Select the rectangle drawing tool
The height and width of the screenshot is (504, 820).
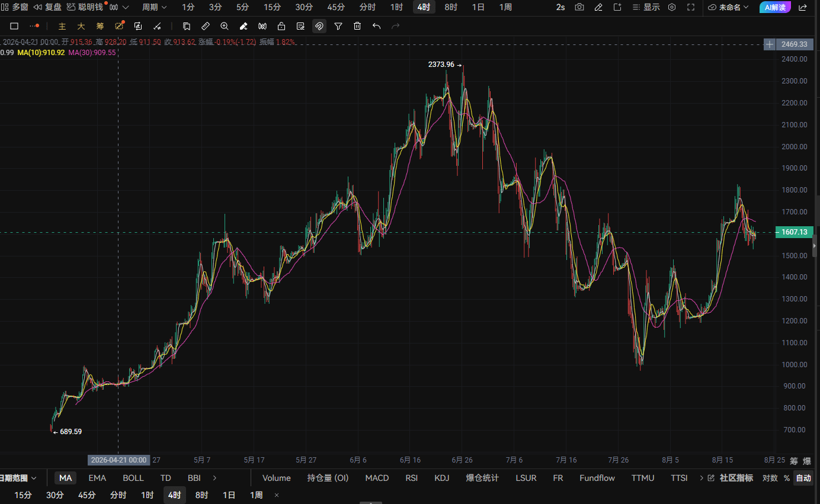click(x=15, y=26)
